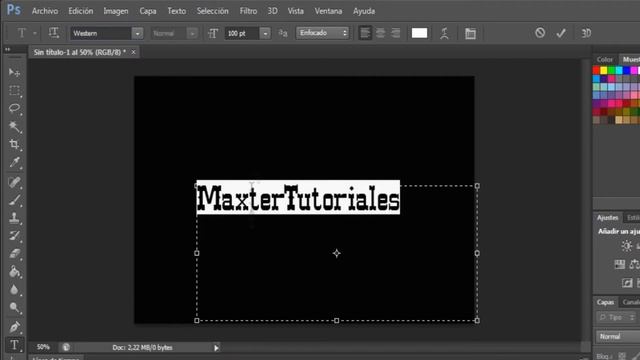The height and width of the screenshot is (360, 640).
Task: Select the Rectangular Marquee tool
Action: (x=14, y=91)
